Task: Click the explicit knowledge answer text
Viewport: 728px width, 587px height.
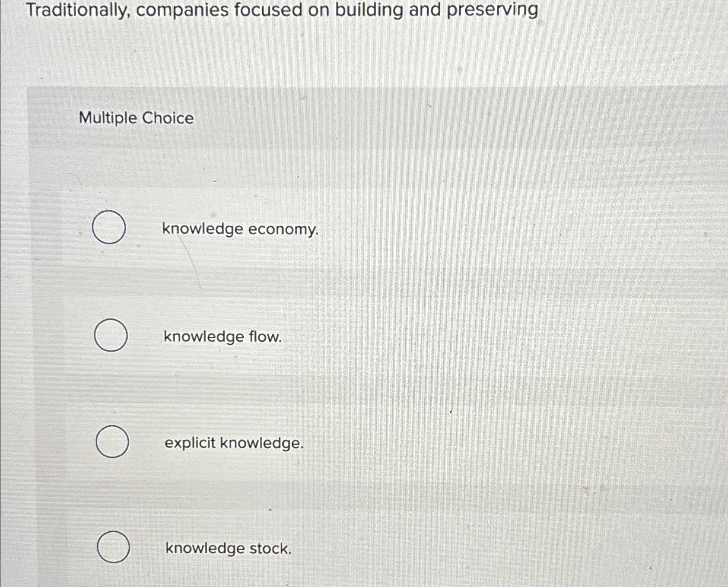Action: click(x=234, y=443)
